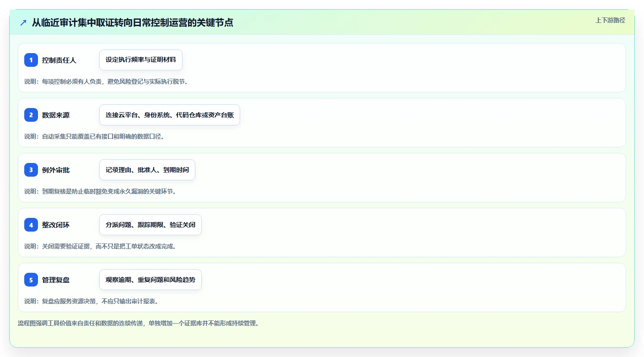
Task: Click the 例外审批 step label
Action: [x=56, y=170]
